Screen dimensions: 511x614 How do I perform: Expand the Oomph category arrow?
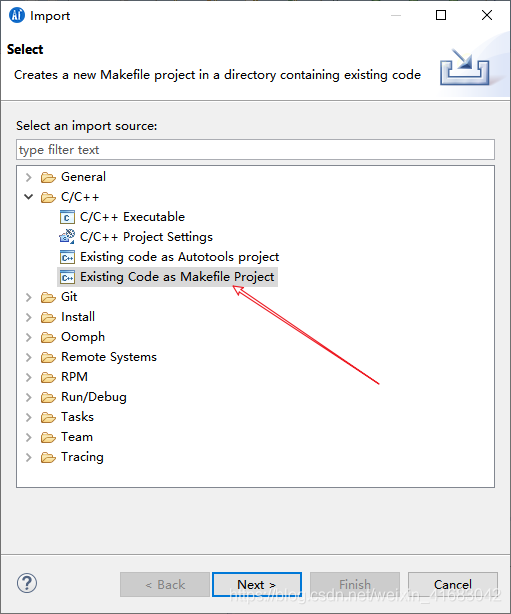coord(29,338)
